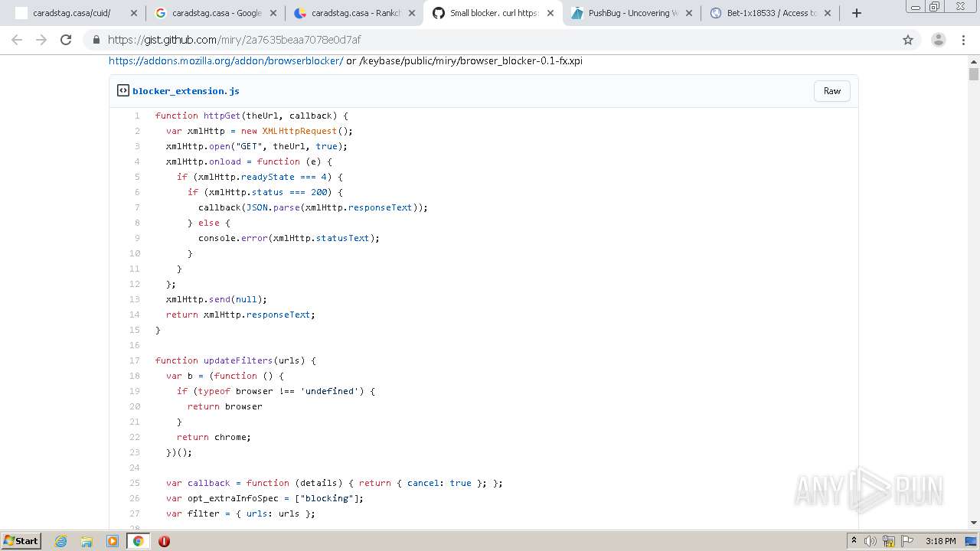Close the caradstag.casa/cuid/ tab
980x551 pixels.
[x=133, y=13]
